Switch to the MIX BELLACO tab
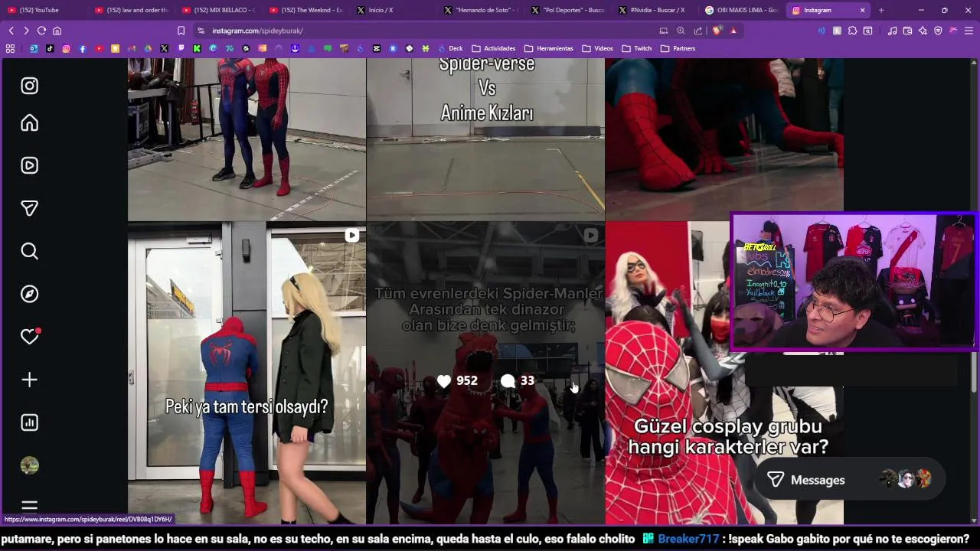The image size is (980, 551). [219, 10]
